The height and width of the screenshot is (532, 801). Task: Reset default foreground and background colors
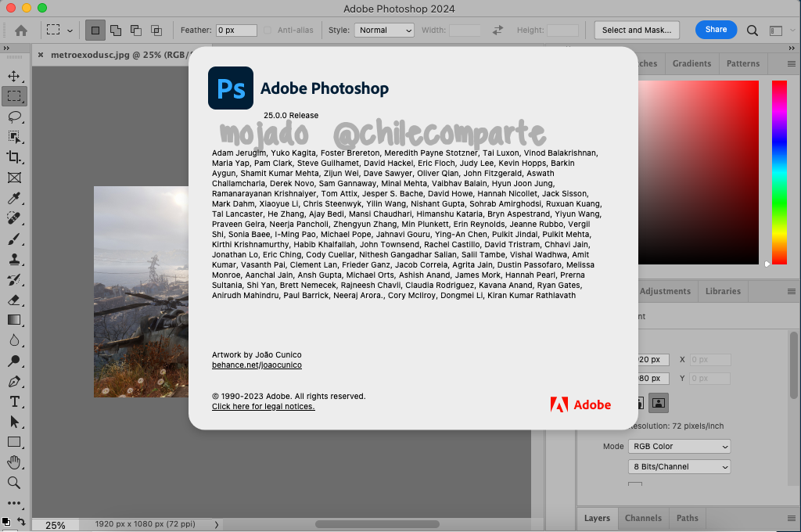pyautogui.click(x=5, y=521)
